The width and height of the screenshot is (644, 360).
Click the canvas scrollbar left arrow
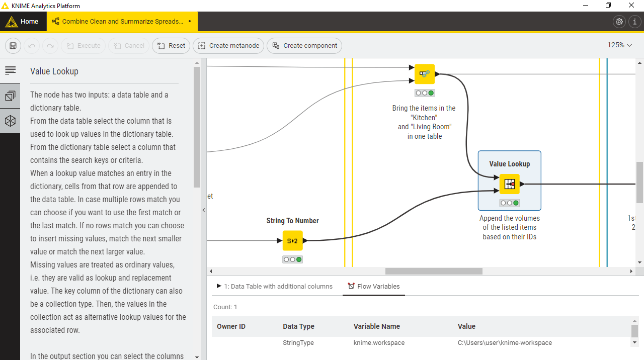pos(210,271)
